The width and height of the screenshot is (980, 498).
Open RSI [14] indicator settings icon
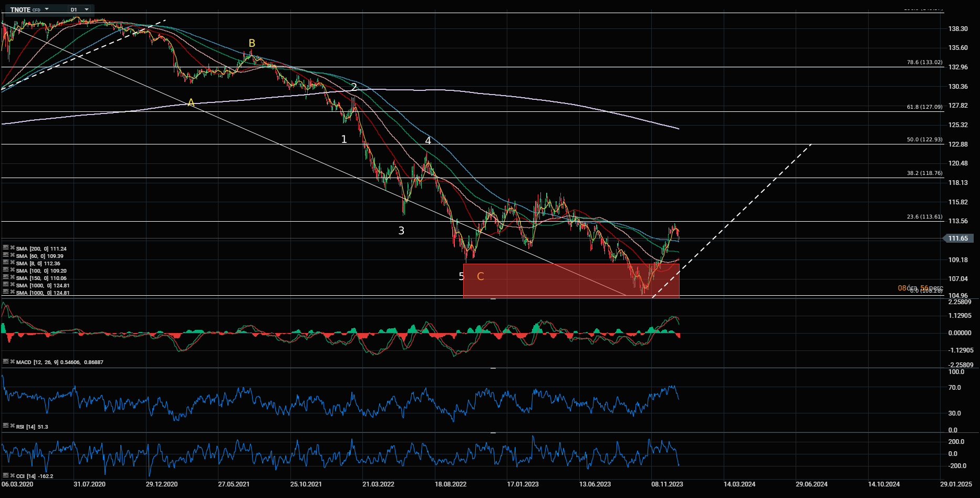point(6,427)
